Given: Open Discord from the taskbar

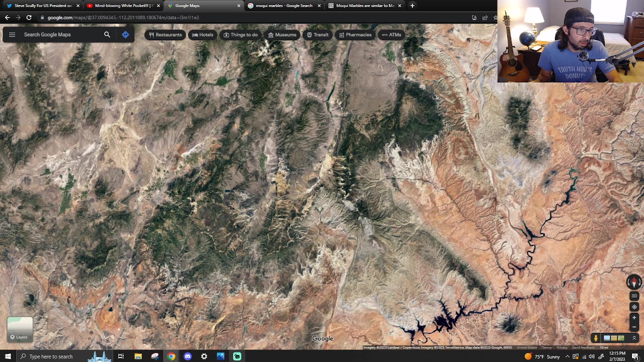Looking at the screenshot, I should tap(188, 356).
